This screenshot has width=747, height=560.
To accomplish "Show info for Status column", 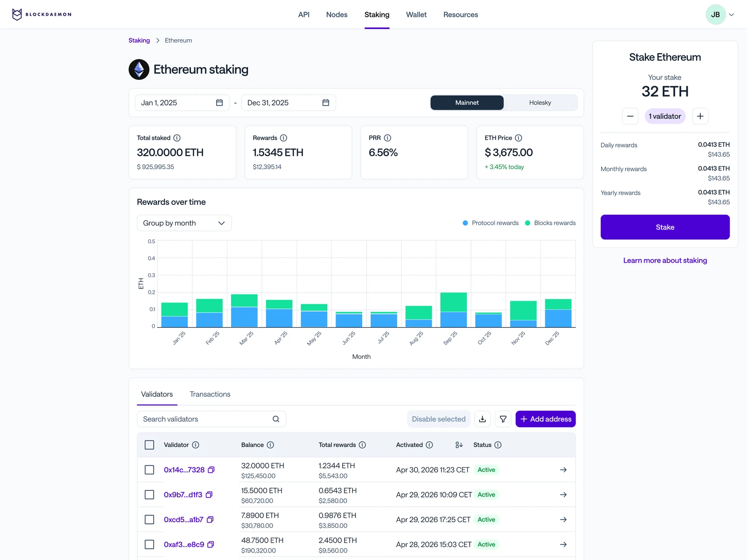I will click(x=498, y=445).
